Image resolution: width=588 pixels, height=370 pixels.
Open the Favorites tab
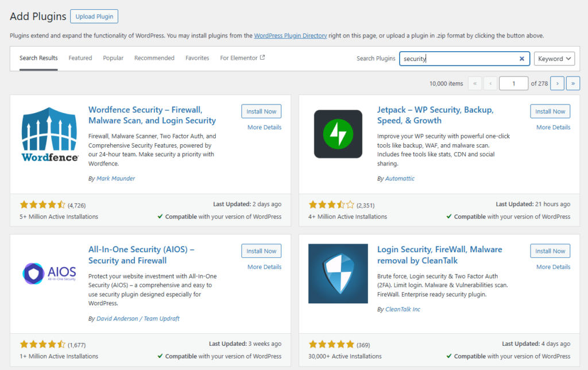coord(197,58)
